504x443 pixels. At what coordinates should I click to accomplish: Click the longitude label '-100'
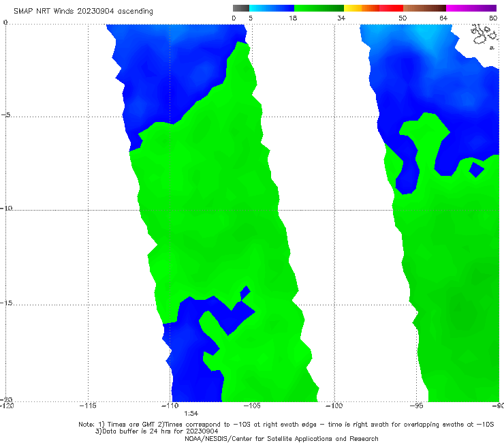[334, 406]
